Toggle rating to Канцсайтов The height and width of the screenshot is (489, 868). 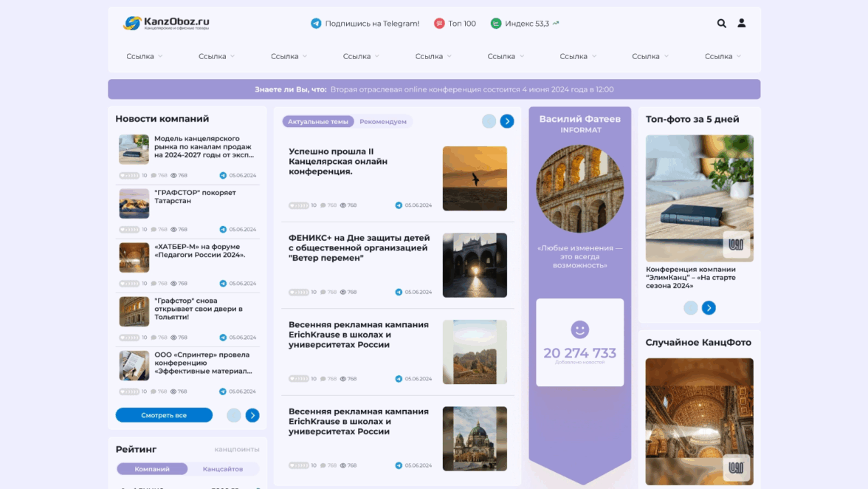(223, 469)
